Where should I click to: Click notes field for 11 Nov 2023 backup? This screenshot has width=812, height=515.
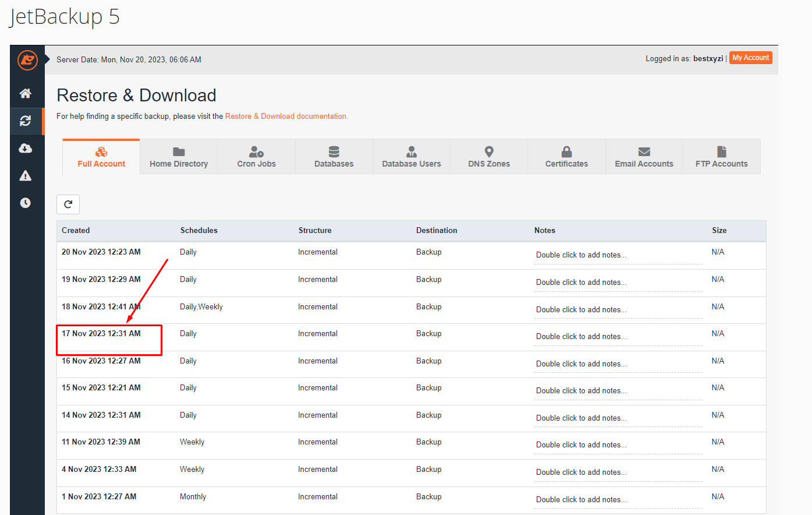(618, 445)
